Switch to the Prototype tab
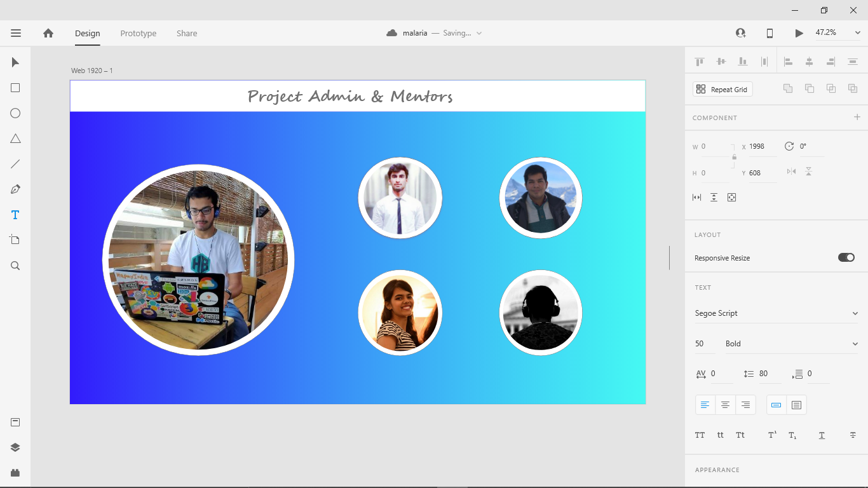Image resolution: width=868 pixels, height=488 pixels. coord(138,33)
